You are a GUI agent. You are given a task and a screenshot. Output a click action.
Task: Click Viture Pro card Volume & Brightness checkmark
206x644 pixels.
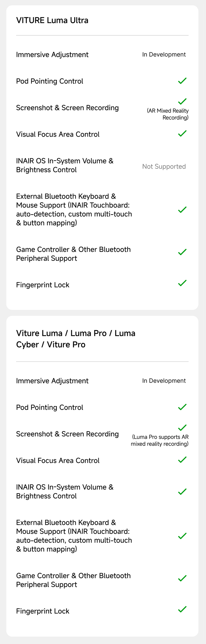[x=182, y=492]
